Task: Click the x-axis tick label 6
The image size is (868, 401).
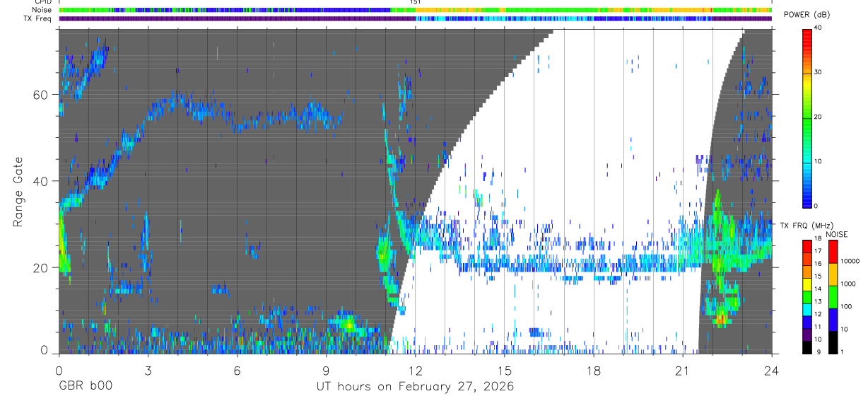Action: click(237, 370)
